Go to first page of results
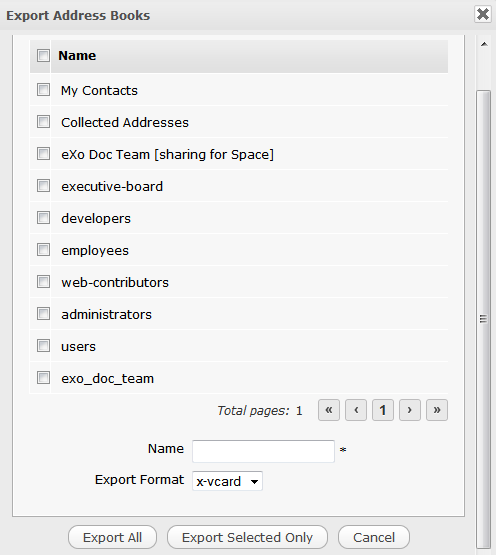 click(329, 410)
